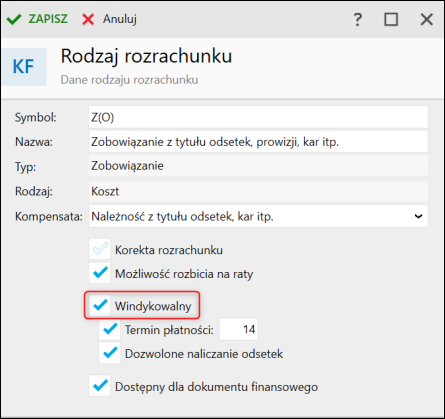The width and height of the screenshot is (445, 419).
Task: Toggle Dostępny dla dokumentu finansowego
Action: pos(100,386)
